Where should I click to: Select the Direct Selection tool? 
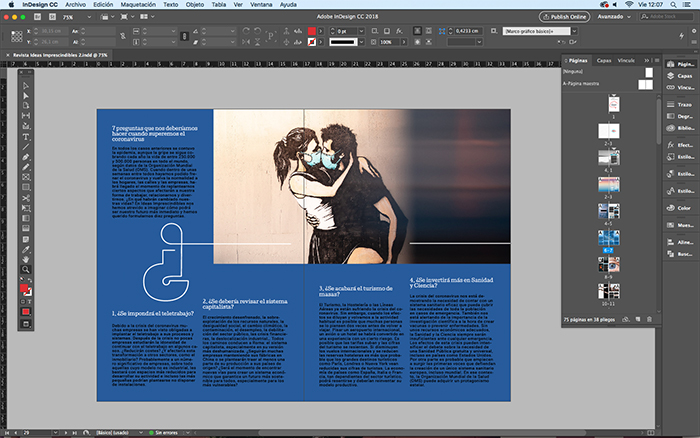26,96
